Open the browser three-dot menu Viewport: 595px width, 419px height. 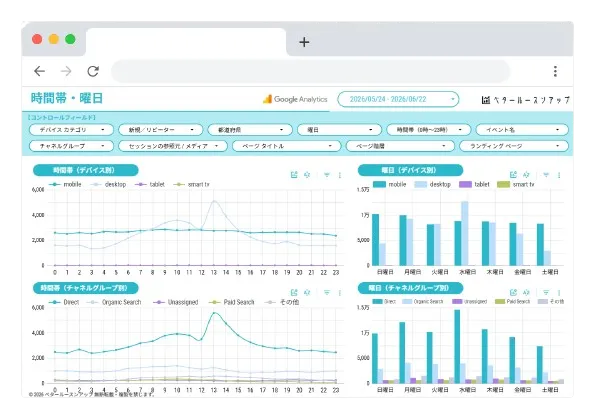coord(555,71)
